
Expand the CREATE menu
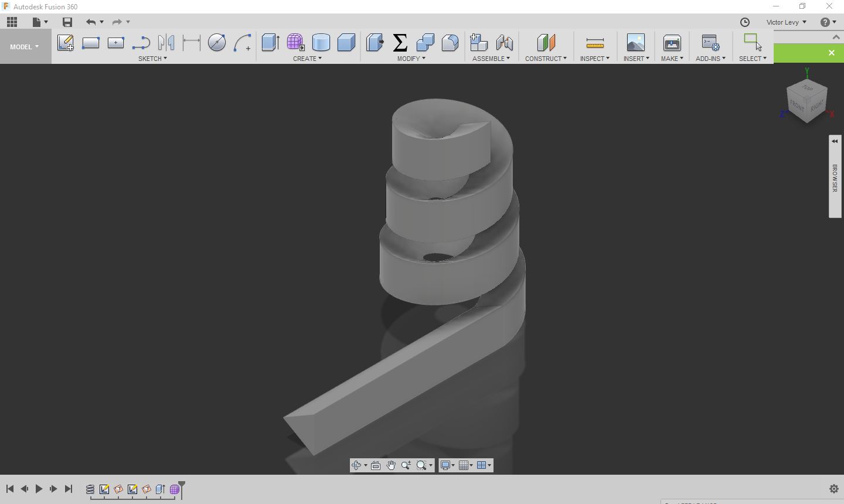coord(307,59)
